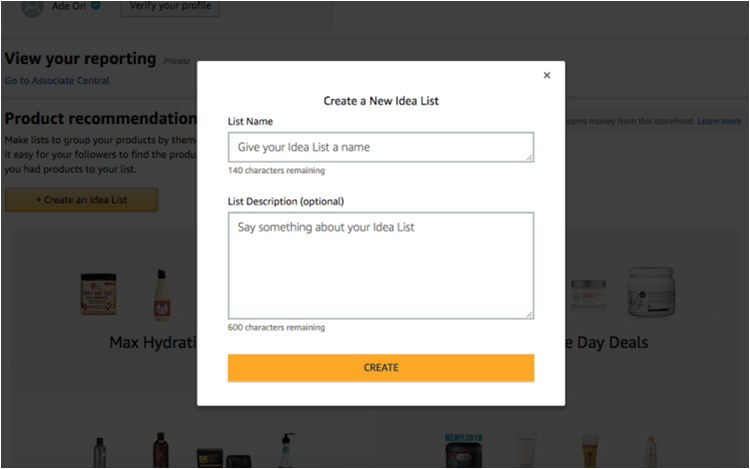Image resolution: width=750 pixels, height=469 pixels.
Task: Click the List Name input field
Action: point(380,147)
